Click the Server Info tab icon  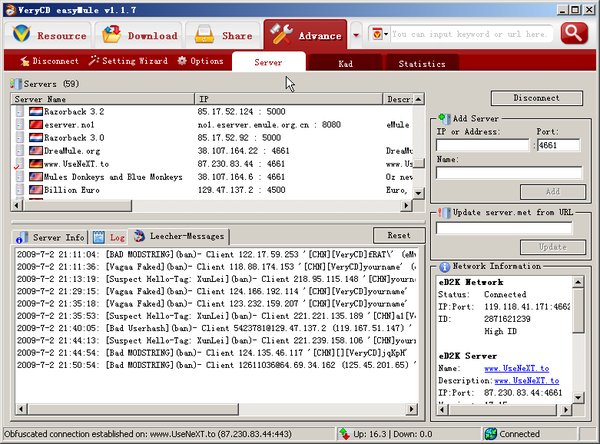click(22, 237)
